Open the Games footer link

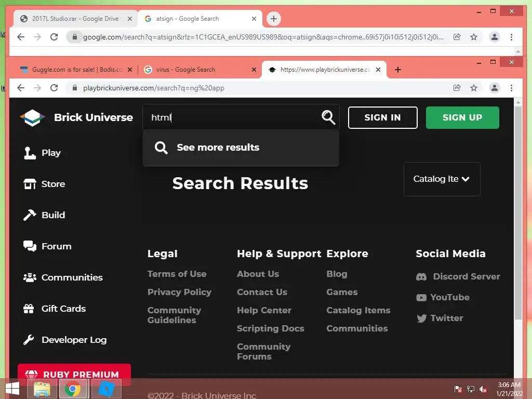tap(342, 292)
